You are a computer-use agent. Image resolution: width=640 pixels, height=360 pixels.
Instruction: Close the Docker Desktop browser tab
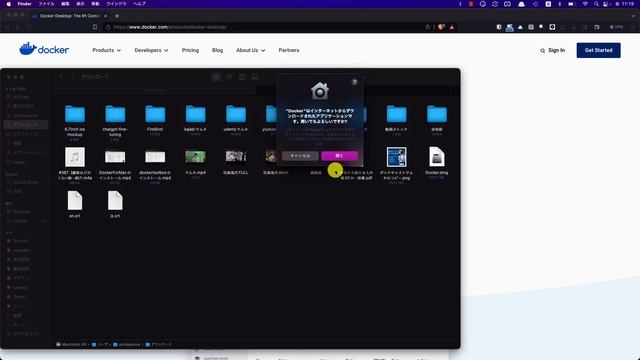click(x=106, y=16)
